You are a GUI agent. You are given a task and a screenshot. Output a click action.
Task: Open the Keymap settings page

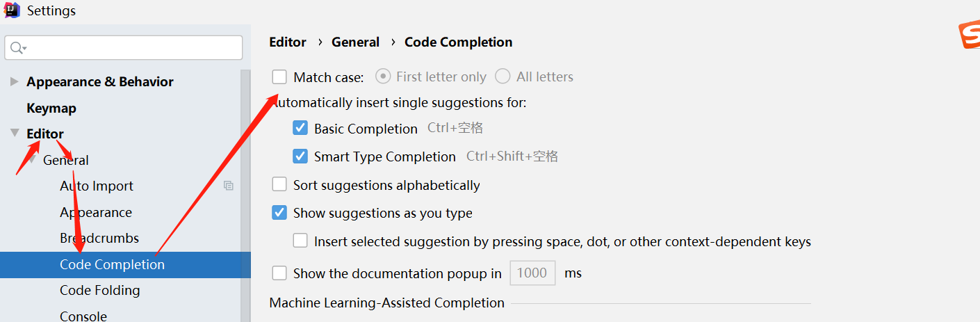[51, 108]
